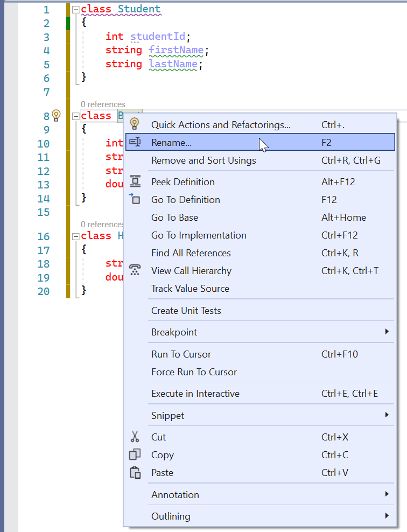
Task: Click the scissors Cut icon
Action: pos(135,437)
